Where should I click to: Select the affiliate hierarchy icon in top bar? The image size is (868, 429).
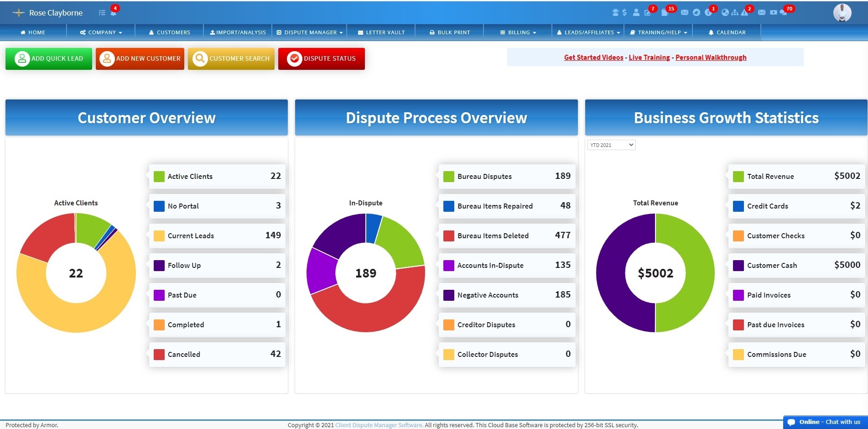[734, 13]
